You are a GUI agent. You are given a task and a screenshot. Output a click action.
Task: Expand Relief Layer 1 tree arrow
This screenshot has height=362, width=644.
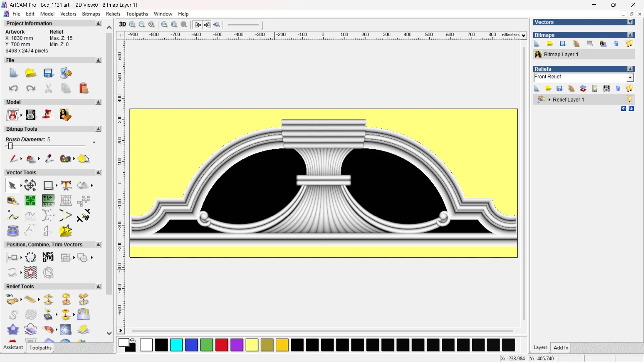pos(549,100)
